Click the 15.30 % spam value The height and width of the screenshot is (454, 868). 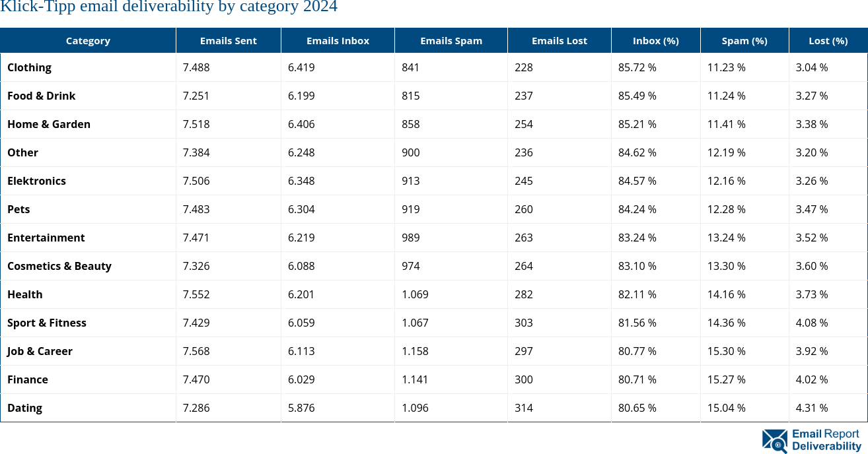tap(727, 351)
